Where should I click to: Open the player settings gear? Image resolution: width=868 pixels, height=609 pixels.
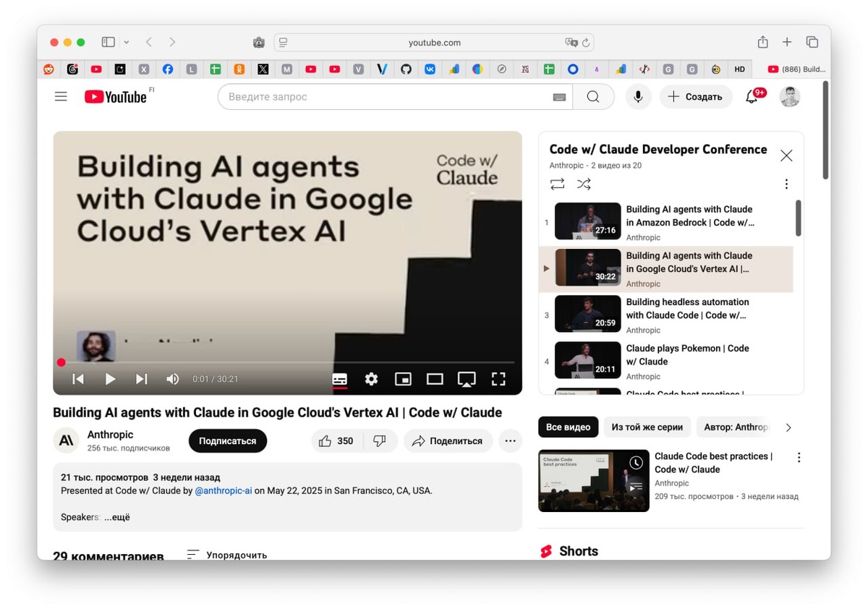pyautogui.click(x=371, y=379)
